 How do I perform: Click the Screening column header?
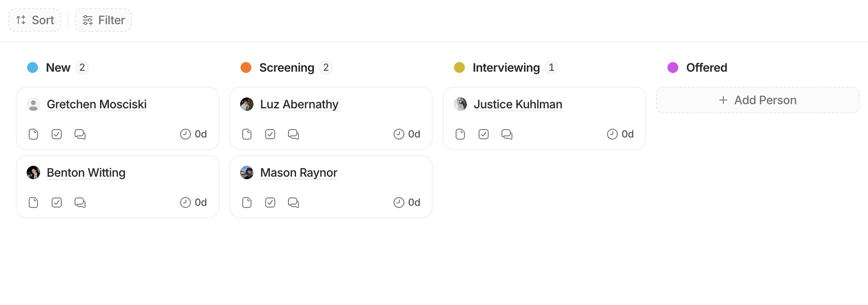tap(286, 68)
